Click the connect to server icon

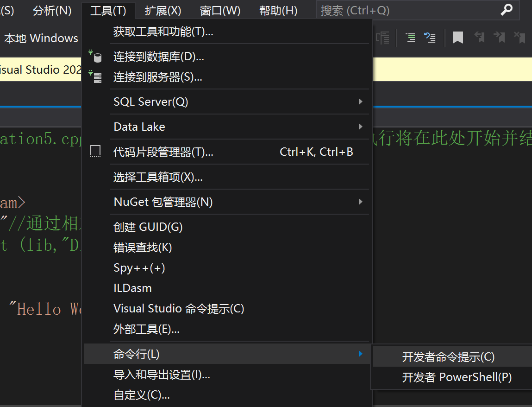[95, 77]
